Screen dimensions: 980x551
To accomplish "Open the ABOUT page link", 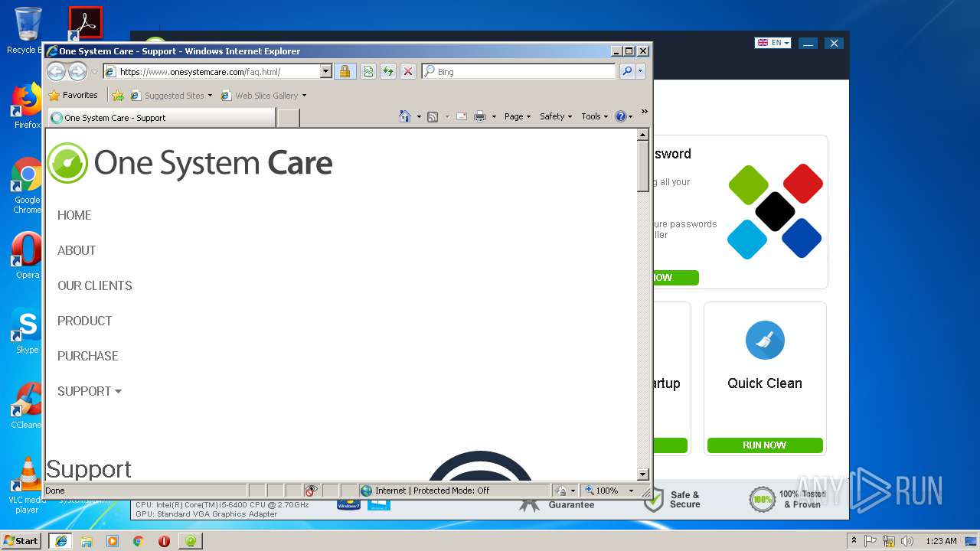I will click(x=77, y=250).
